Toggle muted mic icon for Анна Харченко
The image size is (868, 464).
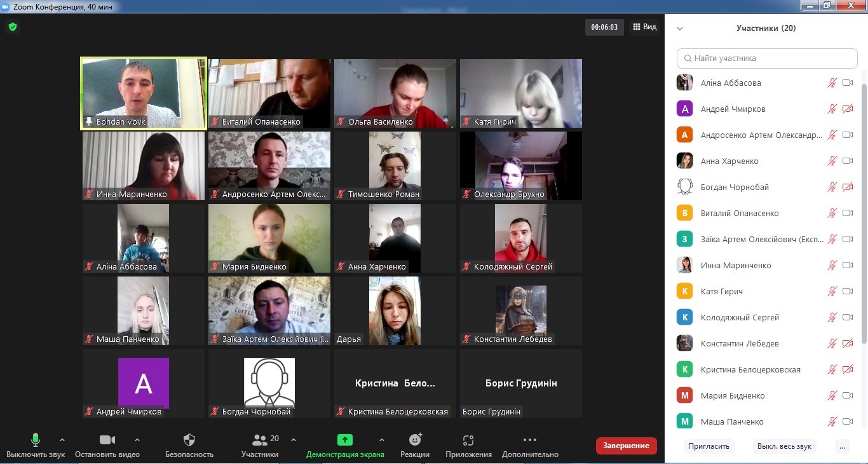click(832, 161)
